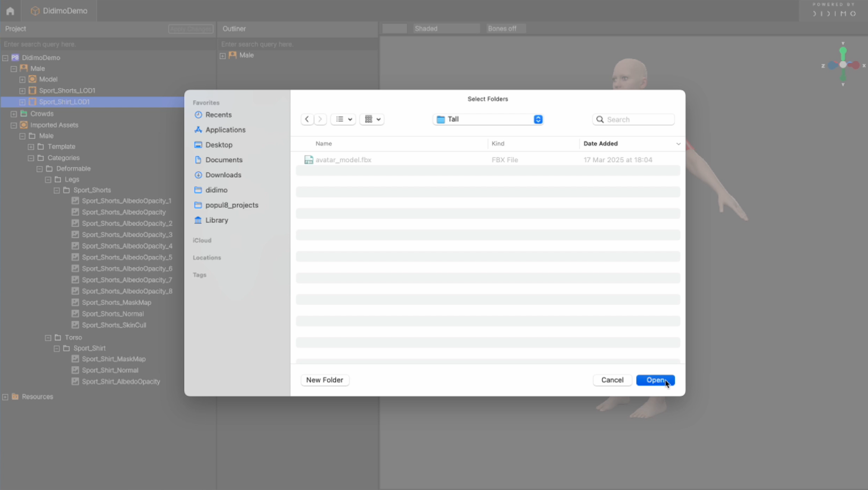Select Documents in Favorites sidebar
Viewport: 868px width, 490px height.
(224, 160)
